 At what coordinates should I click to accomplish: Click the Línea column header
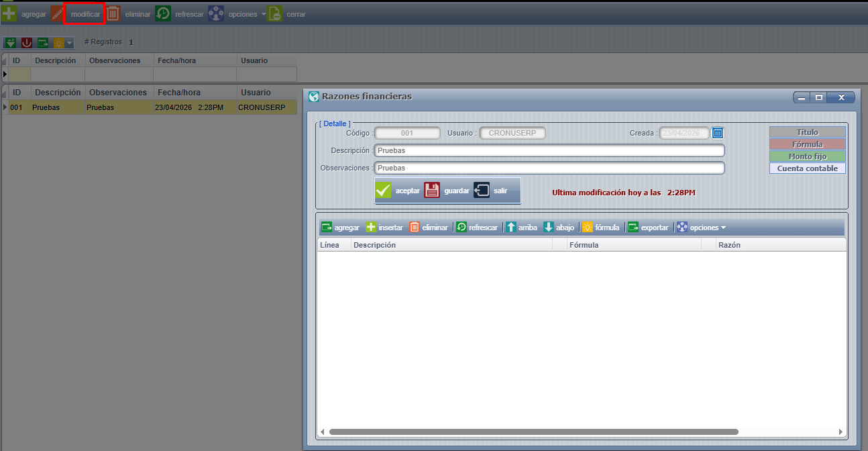(334, 245)
